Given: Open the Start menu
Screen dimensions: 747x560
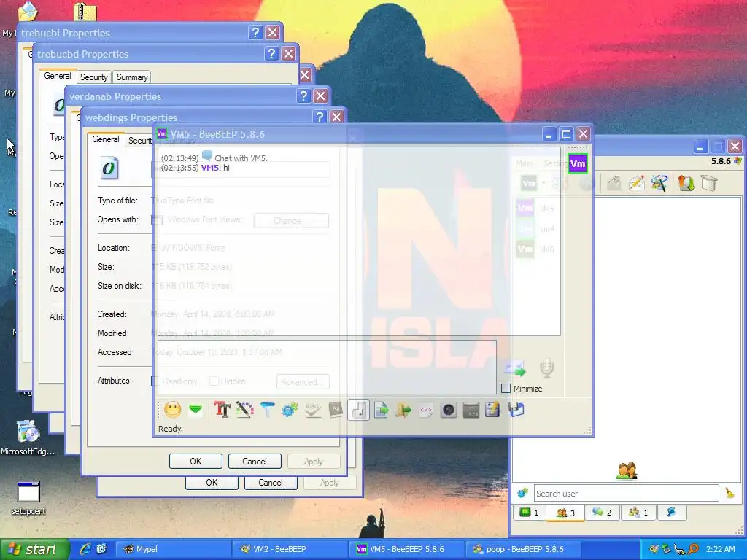Looking at the screenshot, I should click(x=34, y=549).
